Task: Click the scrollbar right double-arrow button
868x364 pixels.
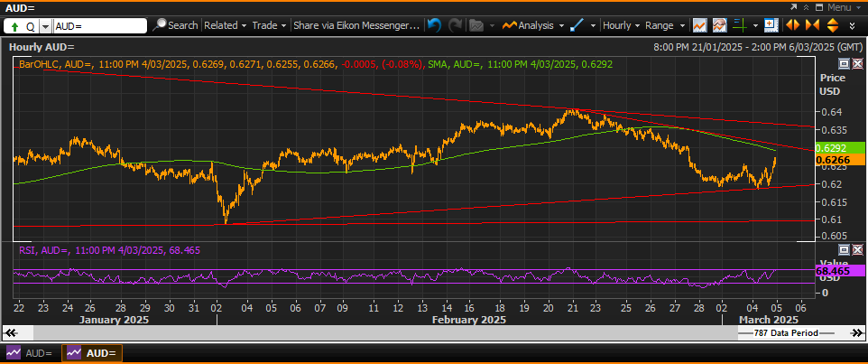Action: (856, 333)
